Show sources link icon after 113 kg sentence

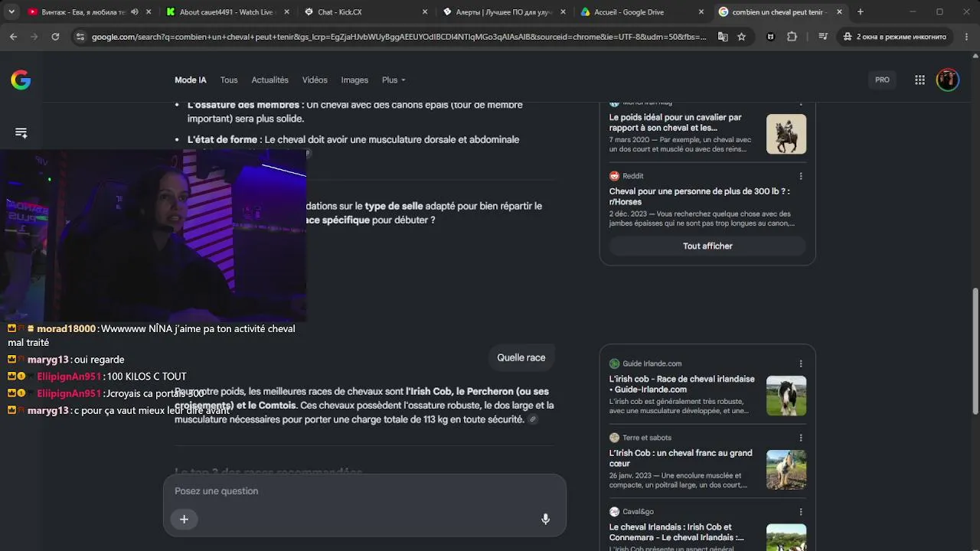(x=533, y=419)
